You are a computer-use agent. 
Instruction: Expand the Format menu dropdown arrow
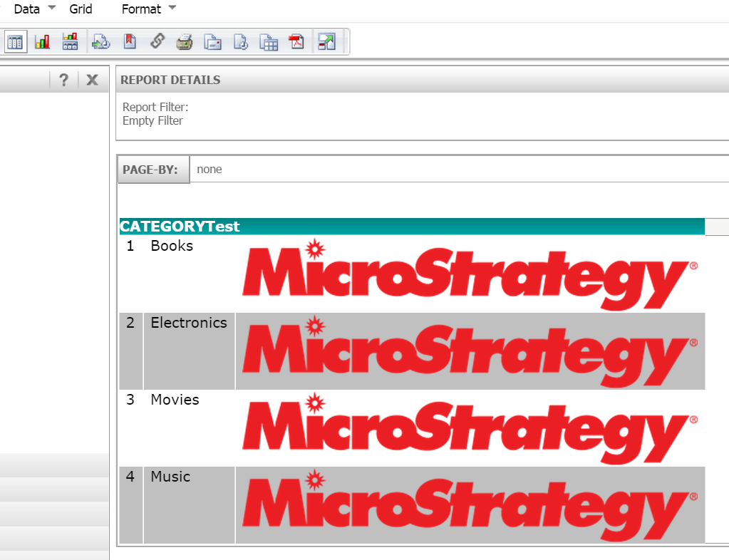(171, 9)
